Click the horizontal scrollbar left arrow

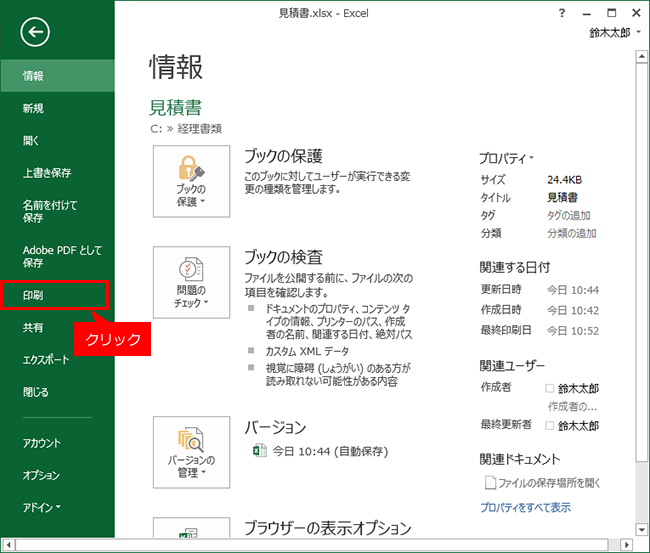8,545
